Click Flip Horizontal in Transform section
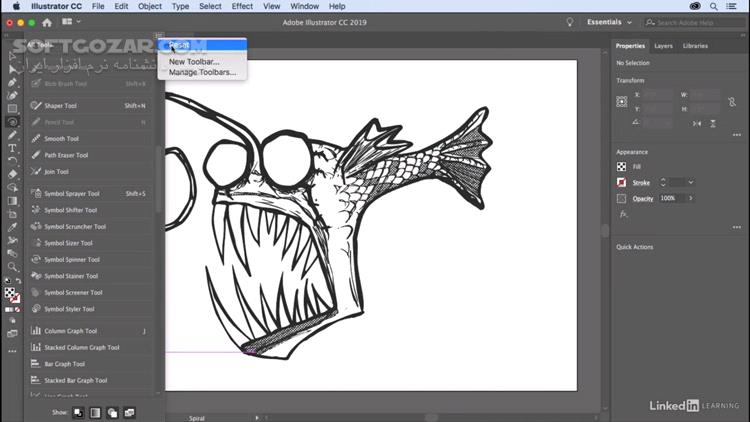 pyautogui.click(x=697, y=123)
